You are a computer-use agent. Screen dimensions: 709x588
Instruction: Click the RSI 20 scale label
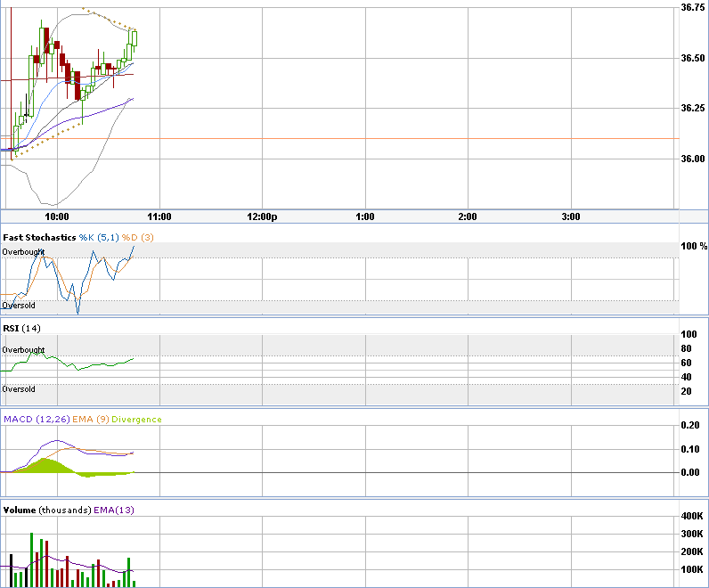[x=687, y=391]
